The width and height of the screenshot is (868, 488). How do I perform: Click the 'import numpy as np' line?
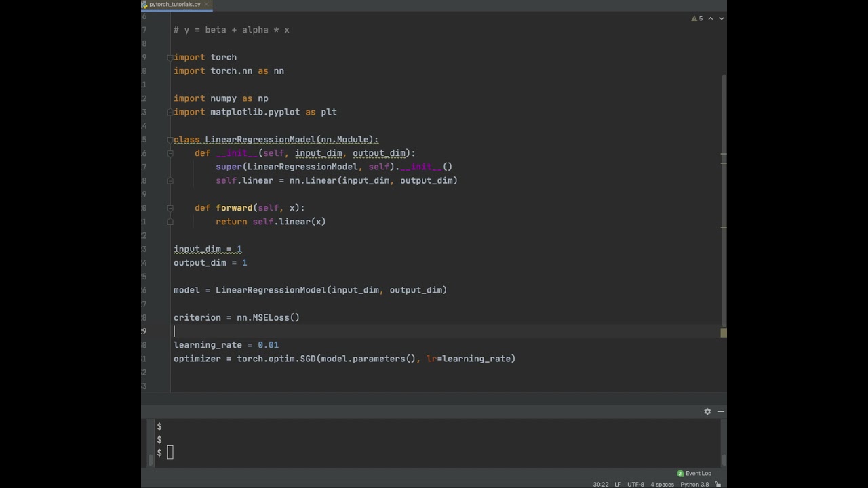tap(221, 98)
